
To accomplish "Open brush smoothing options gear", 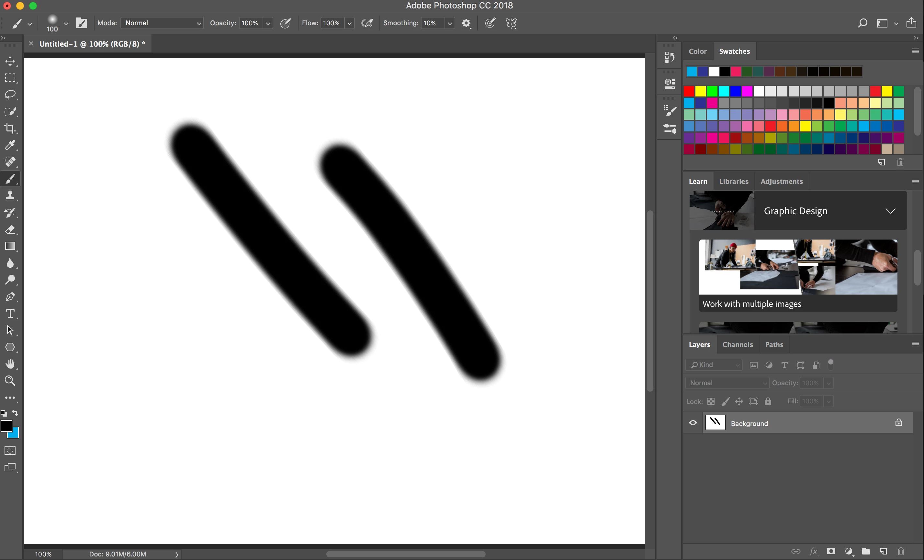I will pos(466,23).
